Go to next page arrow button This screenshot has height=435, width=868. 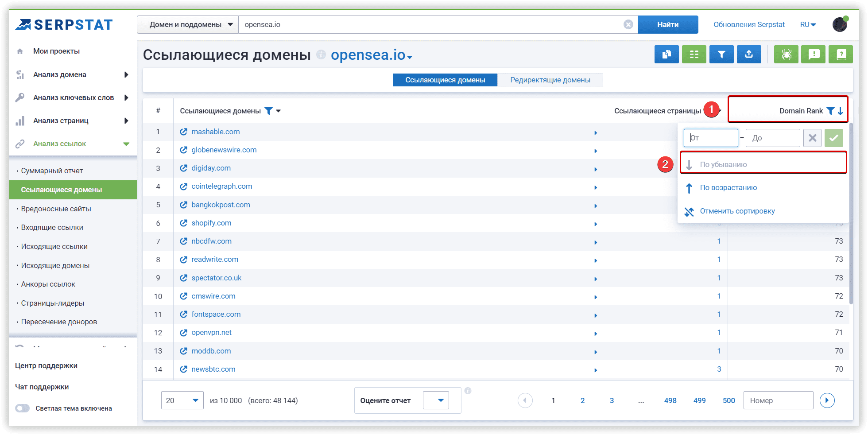click(827, 400)
